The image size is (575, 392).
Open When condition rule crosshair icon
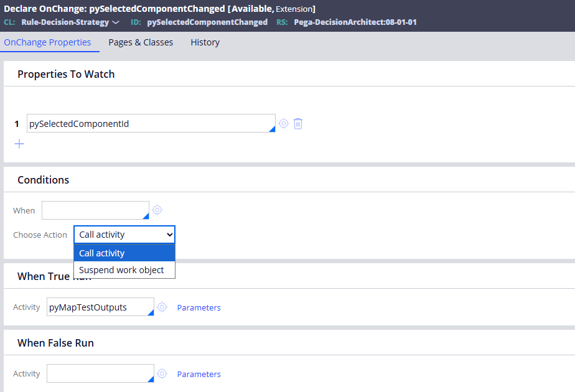coord(157,210)
